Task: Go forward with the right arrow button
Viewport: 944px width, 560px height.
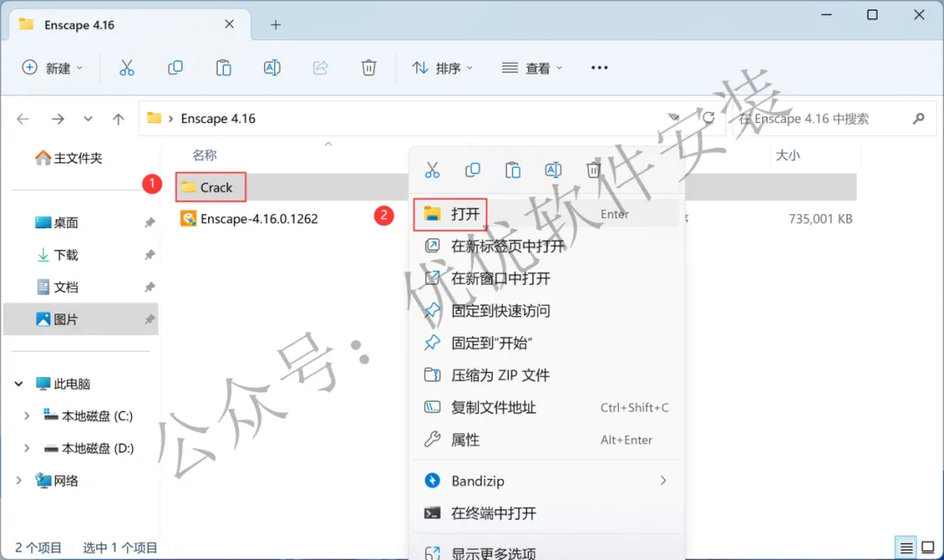Action: pos(58,119)
